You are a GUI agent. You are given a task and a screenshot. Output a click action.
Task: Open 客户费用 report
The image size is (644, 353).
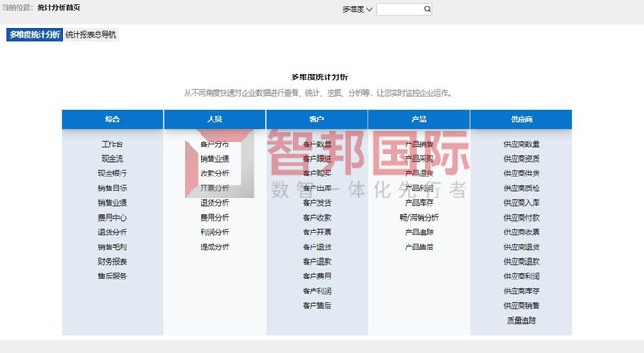pos(316,277)
